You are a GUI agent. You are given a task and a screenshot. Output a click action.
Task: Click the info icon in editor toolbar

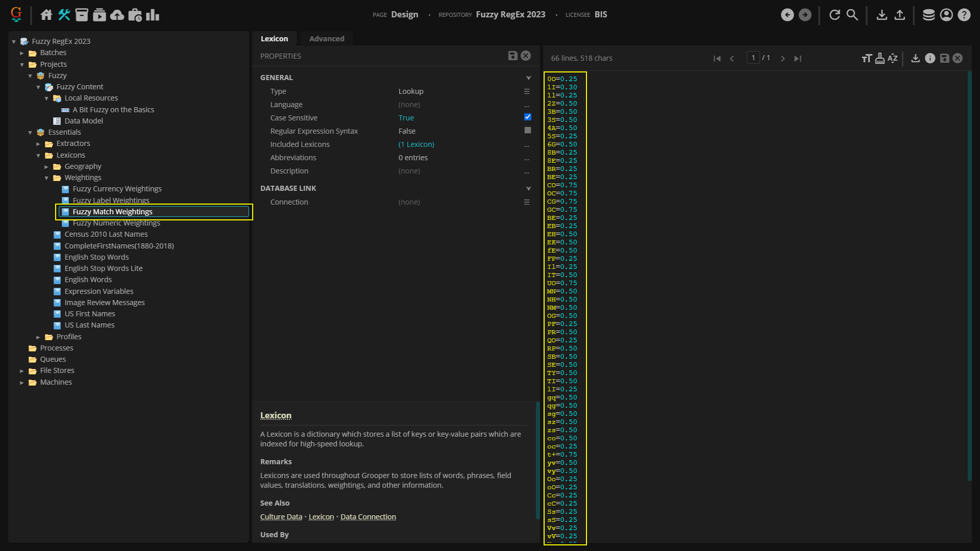930,58
